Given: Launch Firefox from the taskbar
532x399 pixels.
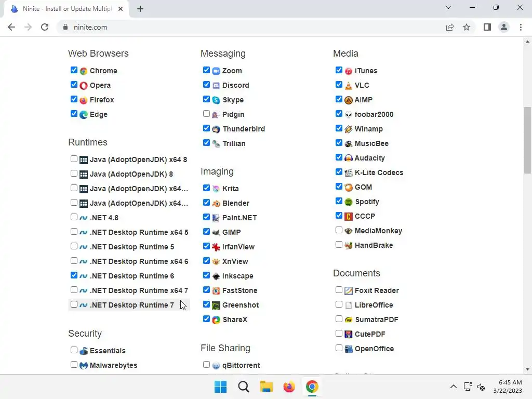Looking at the screenshot, I should point(289,387).
